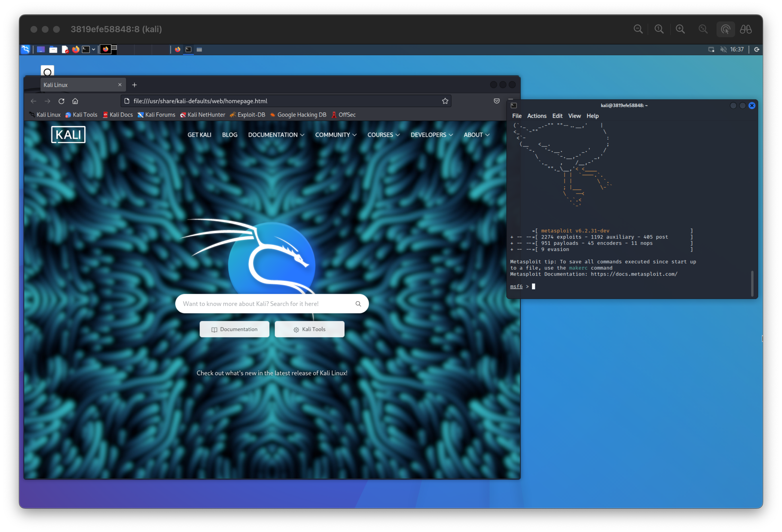Expand the DOCUMENTATION dropdown menu
782x532 pixels.
tap(276, 135)
